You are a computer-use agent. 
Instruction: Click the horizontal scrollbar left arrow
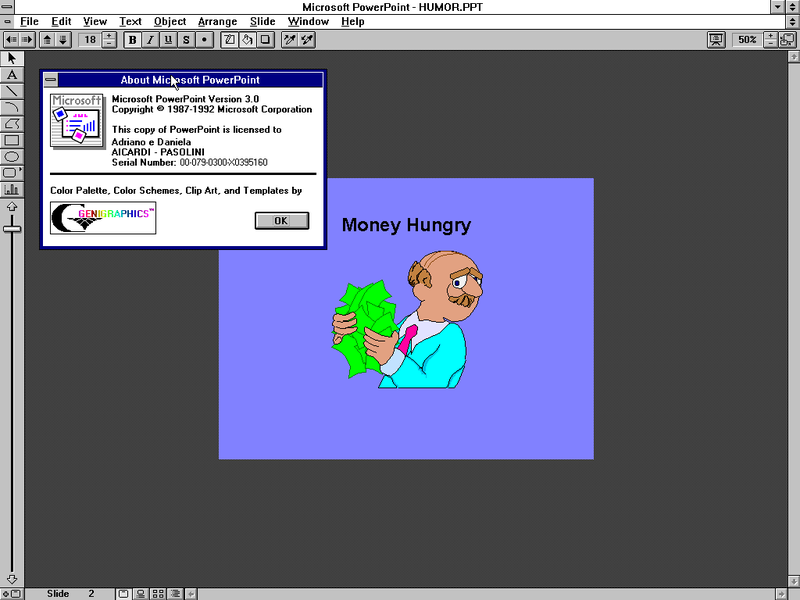[191, 594]
